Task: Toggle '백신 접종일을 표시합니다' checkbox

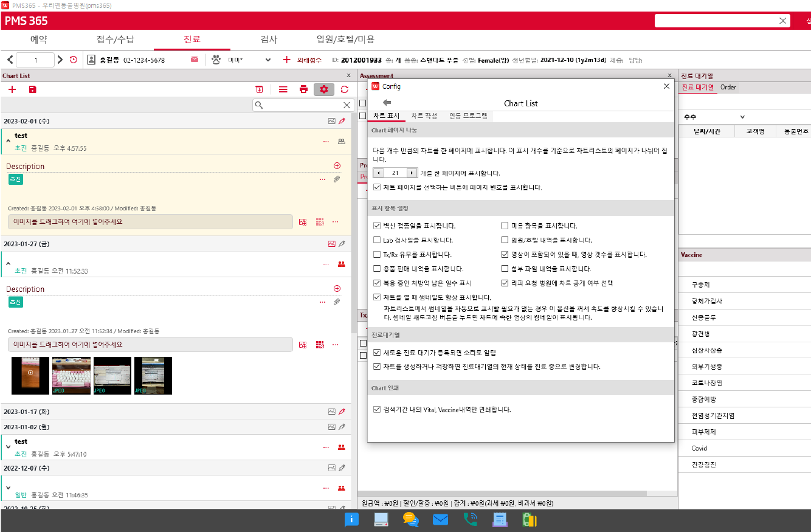Action: [x=378, y=226]
